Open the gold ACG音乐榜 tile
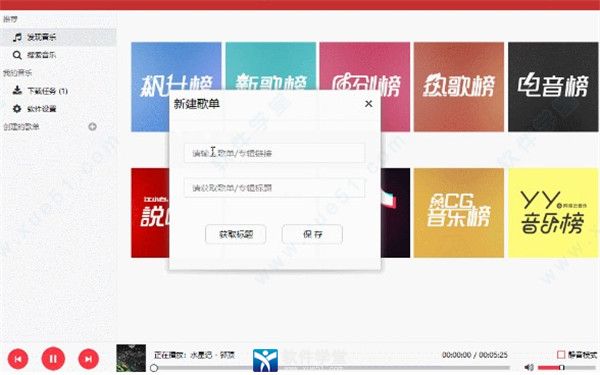The image size is (600, 375). click(459, 213)
